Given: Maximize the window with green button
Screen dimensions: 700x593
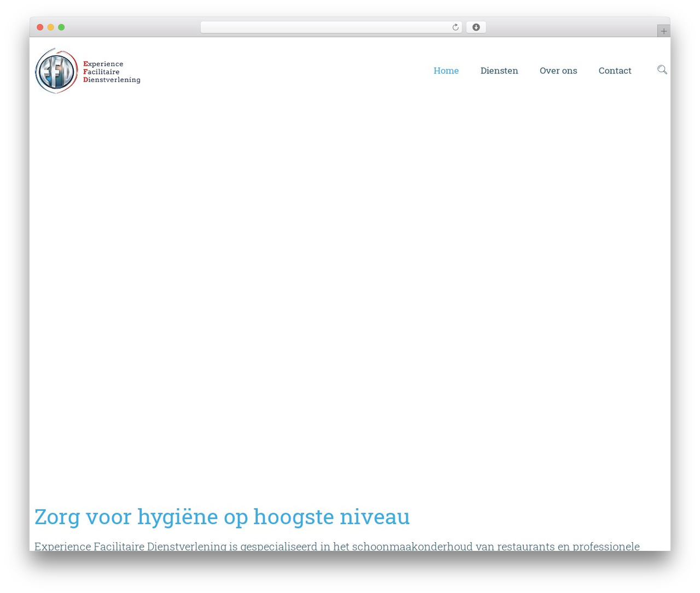Looking at the screenshot, I should pos(61,27).
